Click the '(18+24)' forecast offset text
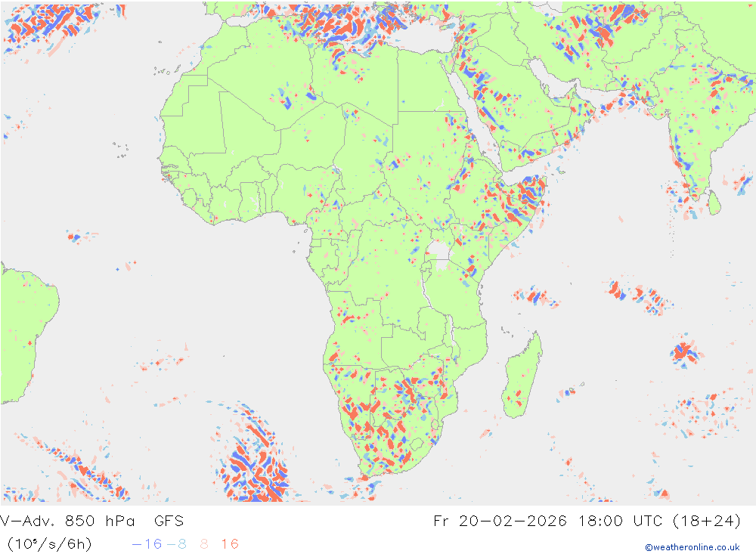 (x=707, y=521)
